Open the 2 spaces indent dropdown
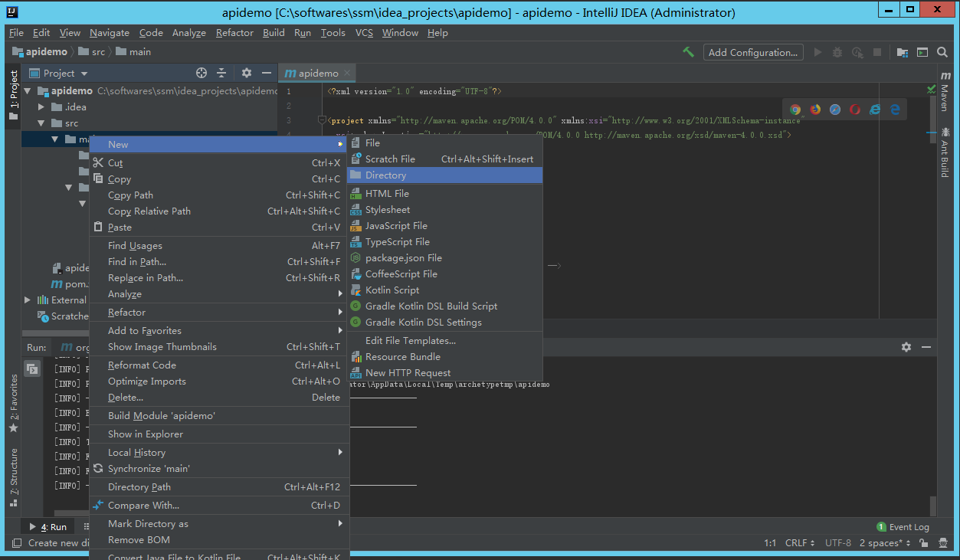The width and height of the screenshot is (960, 560). (885, 543)
